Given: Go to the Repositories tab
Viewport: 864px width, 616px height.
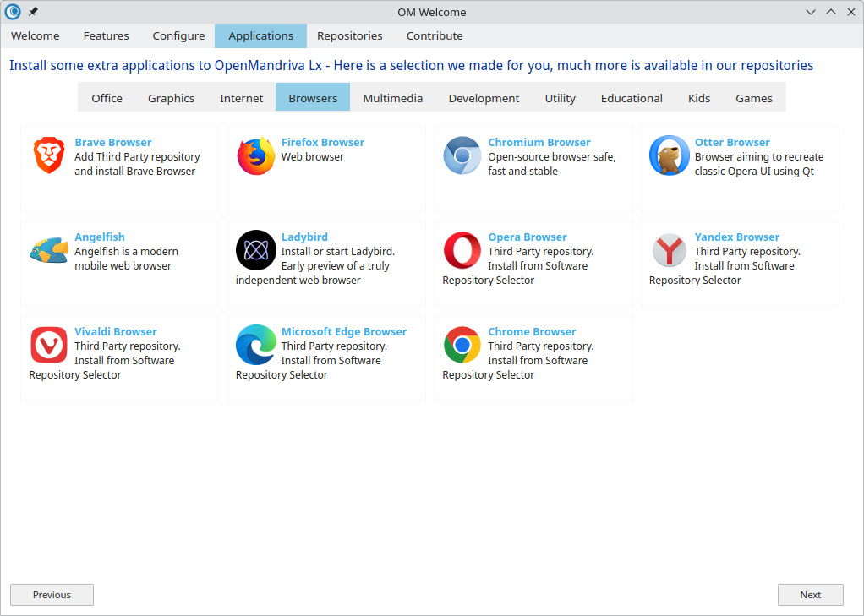Looking at the screenshot, I should click(x=350, y=35).
